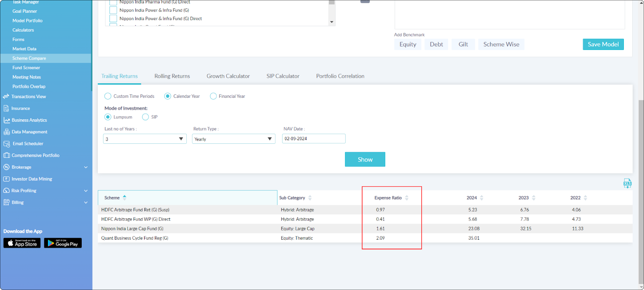Add Gilt benchmark
The width and height of the screenshot is (644, 290).
point(463,44)
